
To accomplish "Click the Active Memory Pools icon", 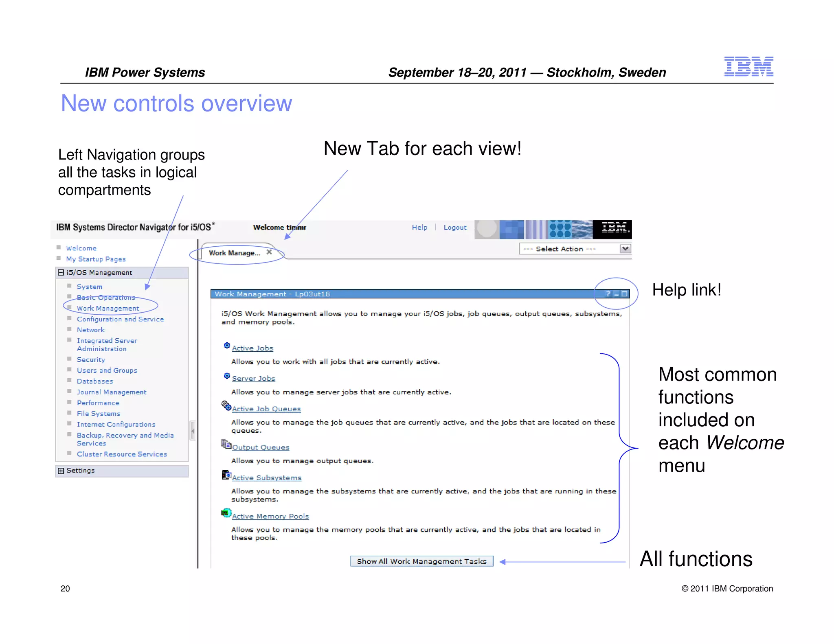I will pyautogui.click(x=226, y=513).
